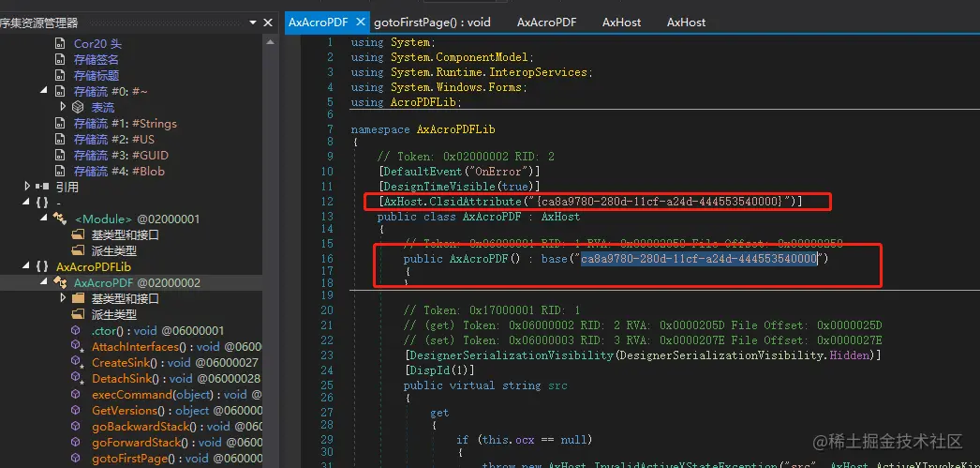Switch to the gotoFirstPage() : void tab

(x=432, y=22)
